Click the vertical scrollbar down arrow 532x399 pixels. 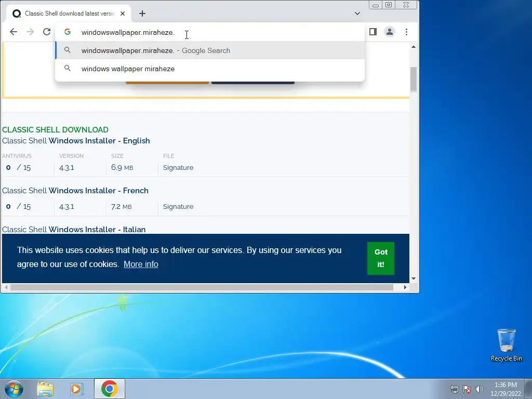pos(413,278)
